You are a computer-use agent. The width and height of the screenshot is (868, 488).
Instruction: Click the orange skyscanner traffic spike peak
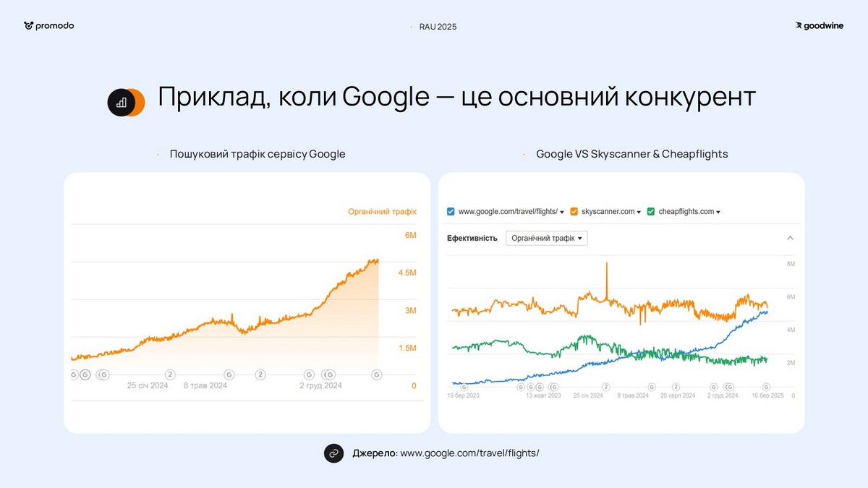click(606, 263)
